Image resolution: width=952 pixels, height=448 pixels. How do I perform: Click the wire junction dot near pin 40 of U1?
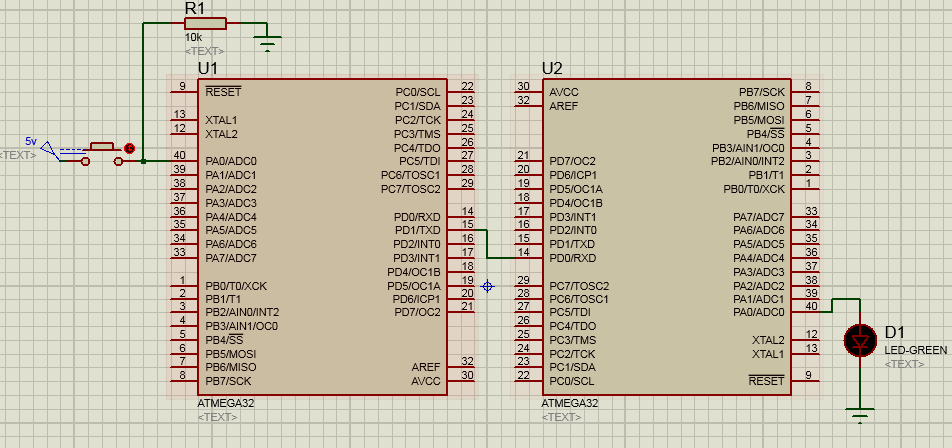(x=143, y=161)
